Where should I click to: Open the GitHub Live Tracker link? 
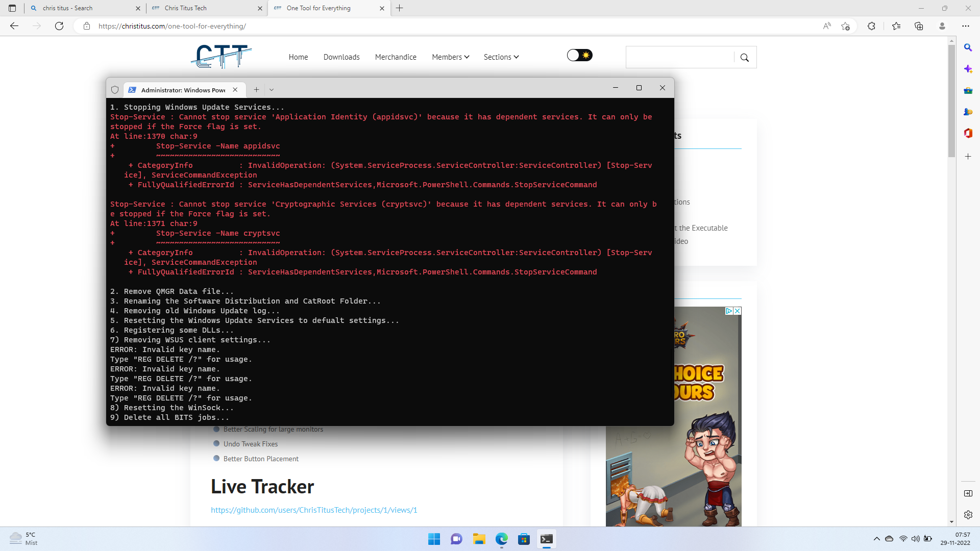click(314, 509)
